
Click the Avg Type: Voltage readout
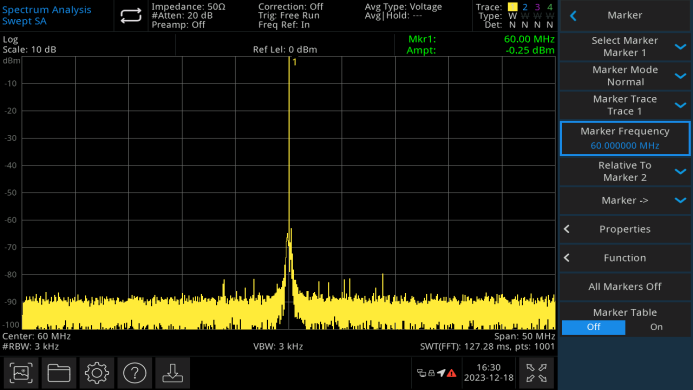(403, 7)
